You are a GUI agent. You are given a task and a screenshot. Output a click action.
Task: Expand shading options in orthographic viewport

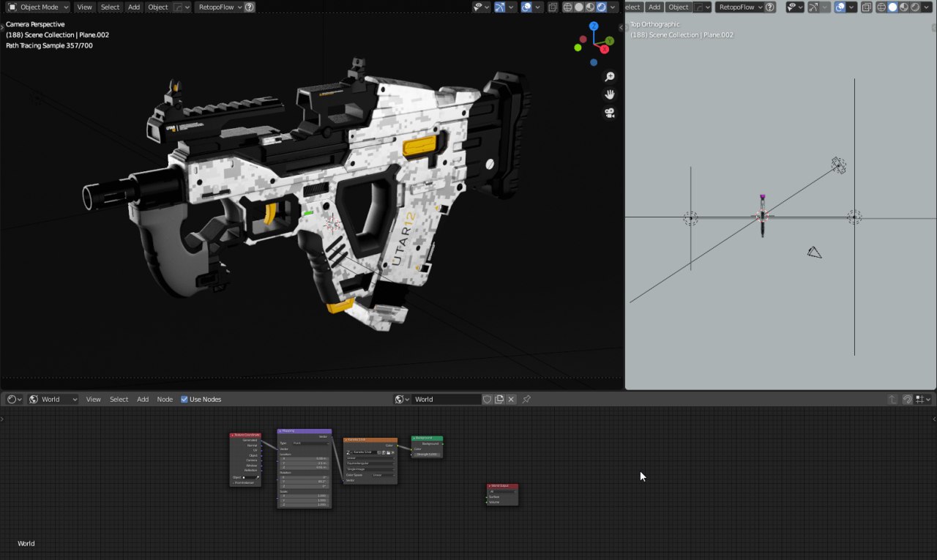pos(927,7)
